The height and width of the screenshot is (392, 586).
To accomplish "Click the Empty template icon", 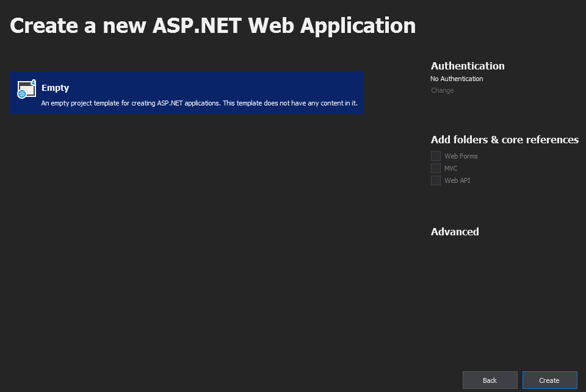I will [x=26, y=89].
